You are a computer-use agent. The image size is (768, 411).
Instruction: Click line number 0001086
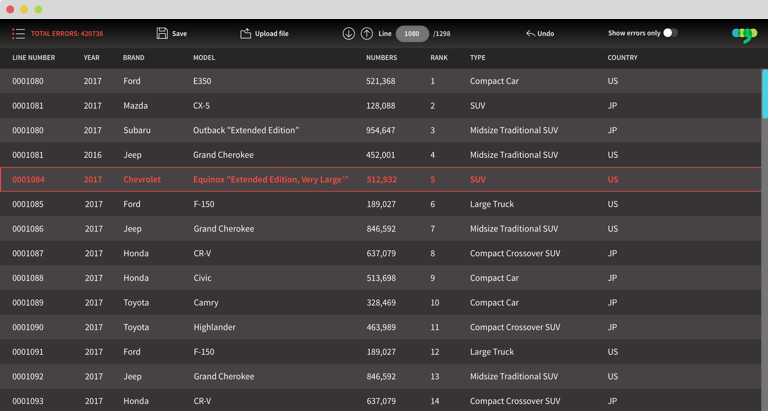(28, 229)
